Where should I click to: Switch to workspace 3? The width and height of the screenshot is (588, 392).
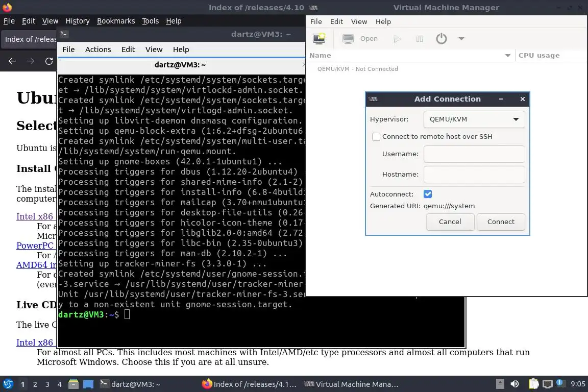pos(47,384)
